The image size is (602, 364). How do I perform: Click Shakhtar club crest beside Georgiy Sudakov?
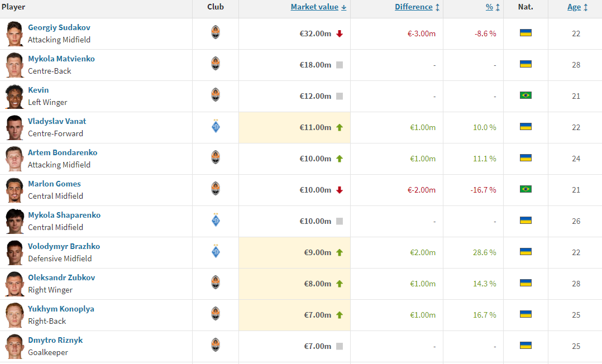click(x=216, y=32)
